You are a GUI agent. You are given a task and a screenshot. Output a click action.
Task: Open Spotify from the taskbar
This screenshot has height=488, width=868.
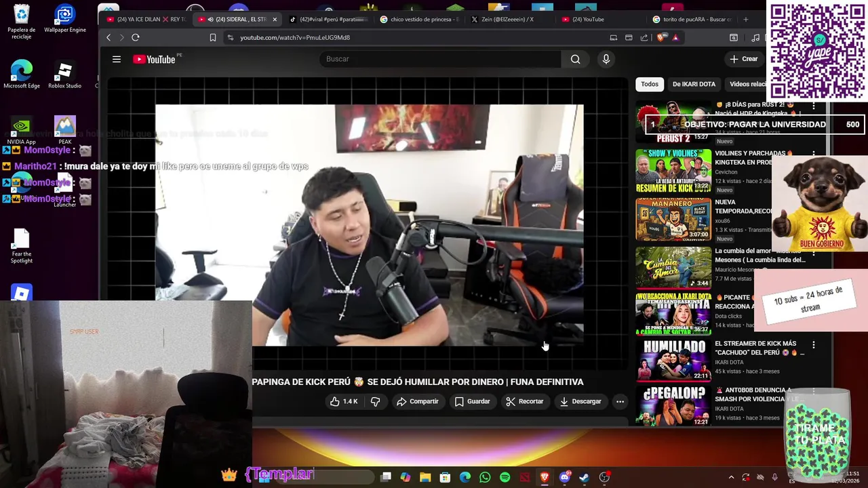(505, 477)
